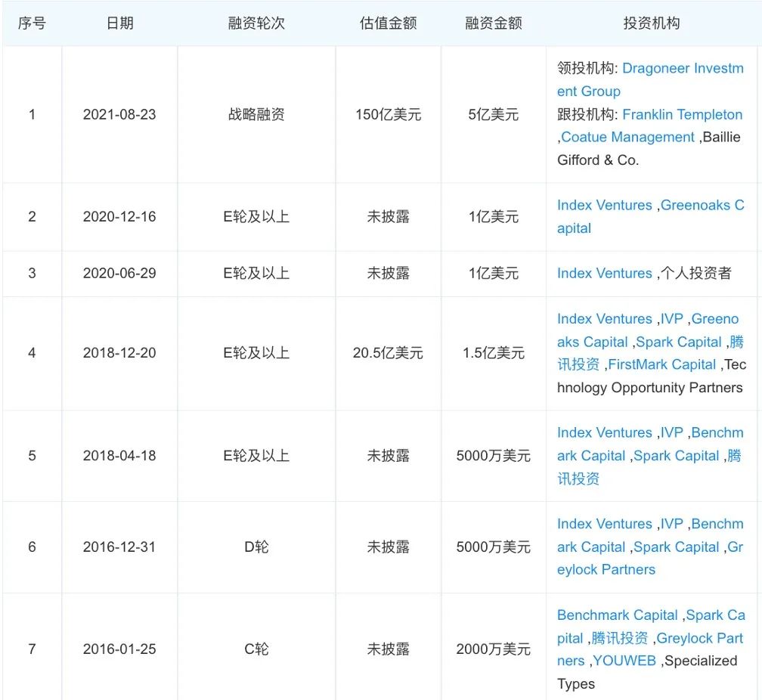Select 个人投资者 text in row 3

[x=696, y=273]
